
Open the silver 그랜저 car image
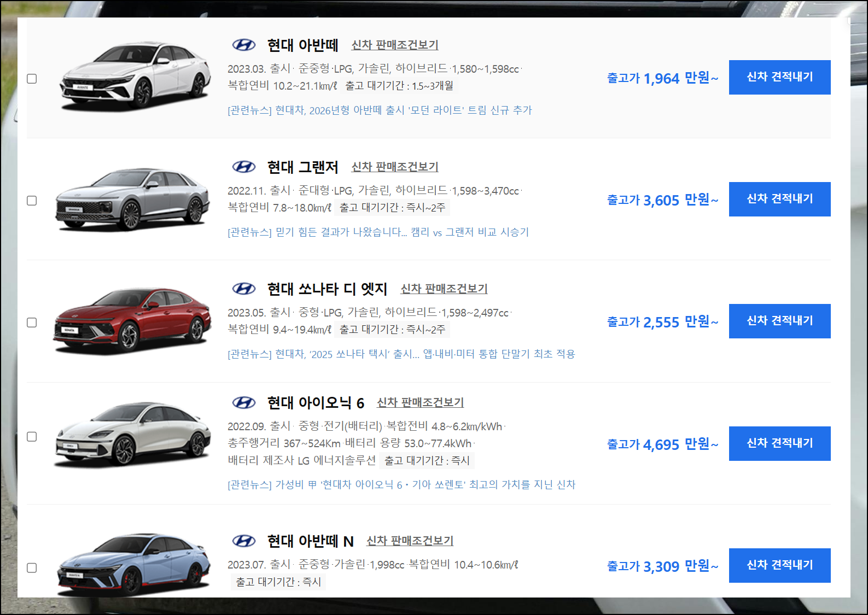[132, 199]
